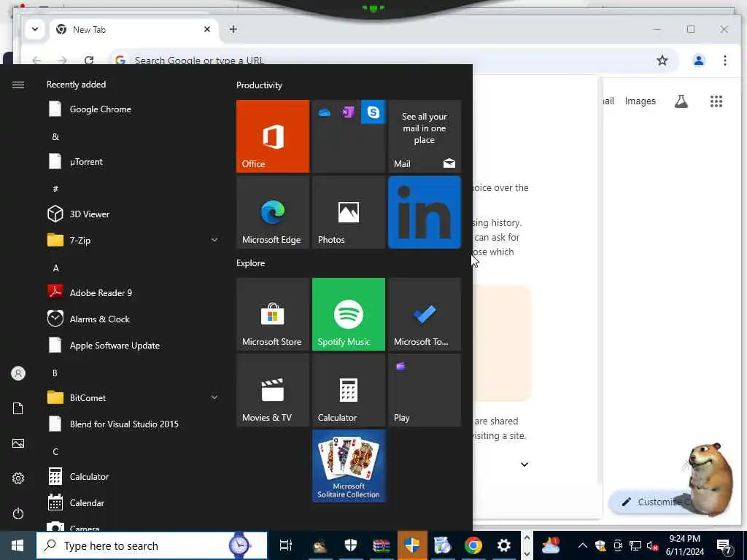Open Windows Security shield on taskbar
Screen dimensions: 747x560
(351, 545)
